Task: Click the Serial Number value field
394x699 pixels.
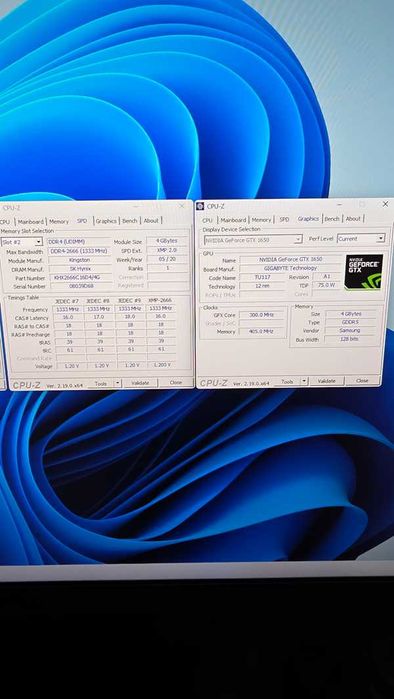Action: (82, 287)
